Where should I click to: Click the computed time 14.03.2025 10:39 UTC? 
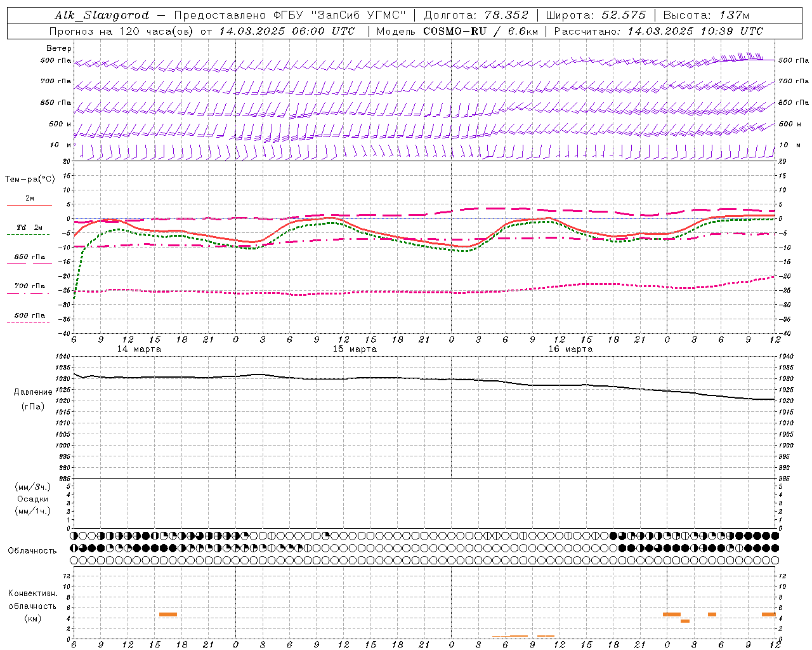[x=695, y=31]
